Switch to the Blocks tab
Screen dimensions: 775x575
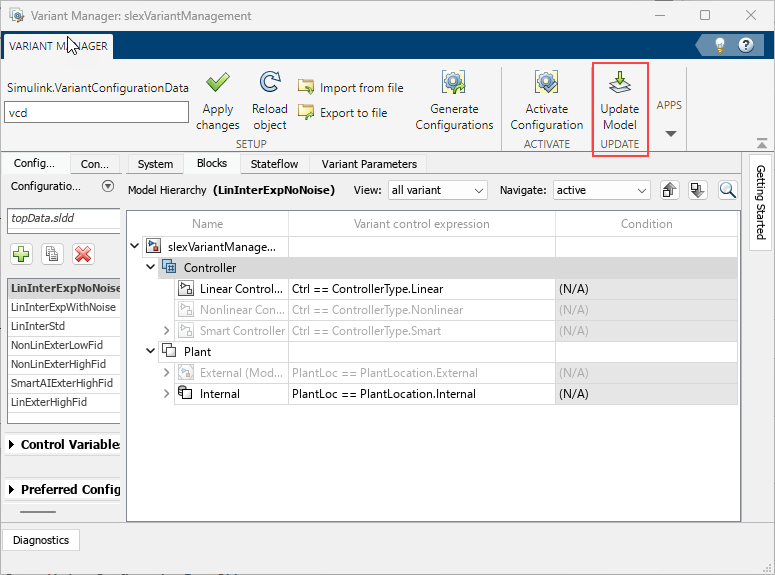tap(212, 164)
